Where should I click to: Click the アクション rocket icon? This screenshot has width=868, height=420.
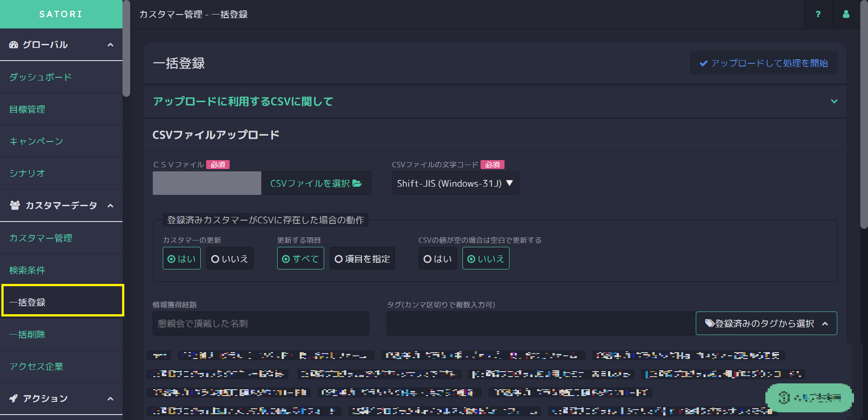[14, 398]
